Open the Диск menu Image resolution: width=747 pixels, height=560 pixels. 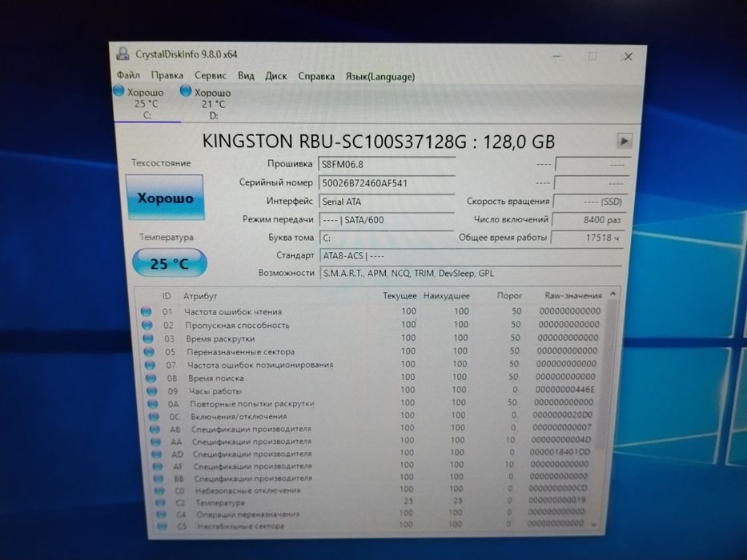coord(276,76)
